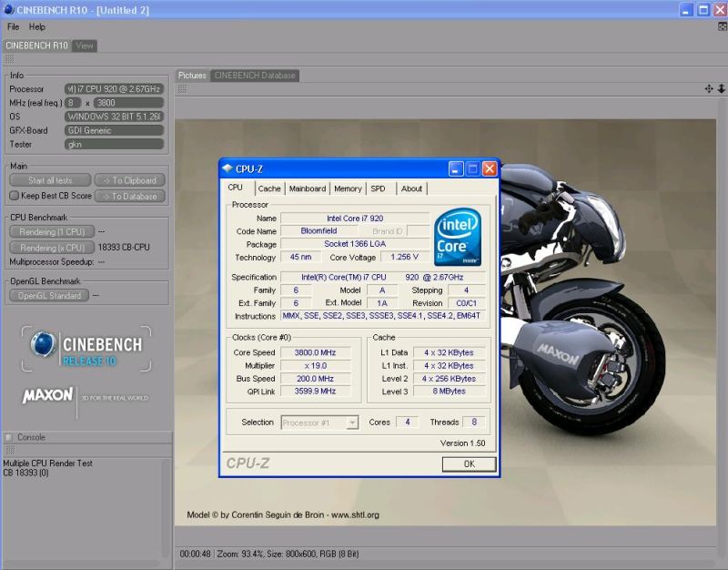The image size is (728, 570).
Task: Click the 18393 CB-CPU score text
Action: (x=124, y=247)
